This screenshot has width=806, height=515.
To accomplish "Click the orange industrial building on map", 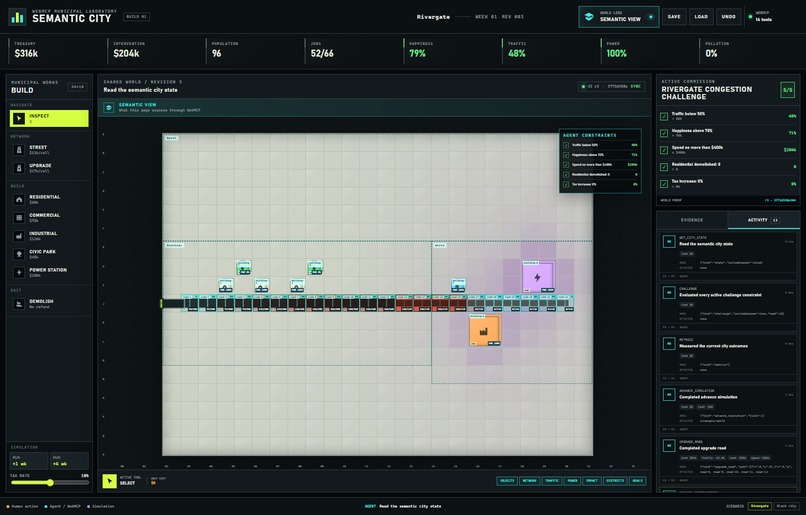I will click(x=484, y=331).
